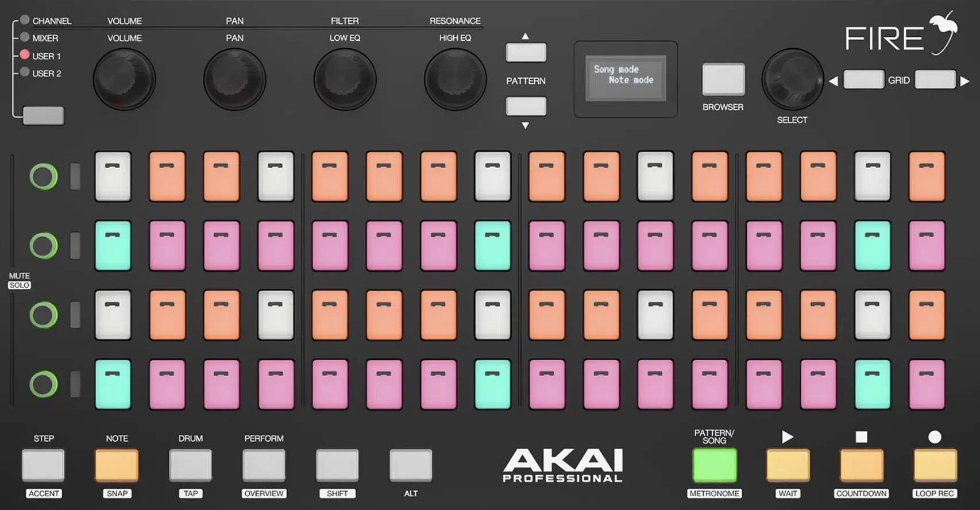Viewport: 980px width, 510px height.
Task: Click the Stop / COUNTDOWN button
Action: pyautogui.click(x=862, y=465)
